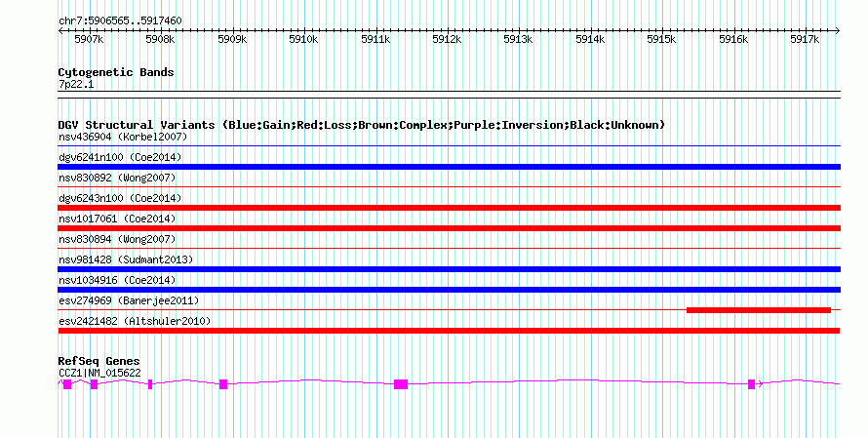Click the blue gain bar for nsv1034916
This screenshot has width=868, height=438.
(x=449, y=290)
